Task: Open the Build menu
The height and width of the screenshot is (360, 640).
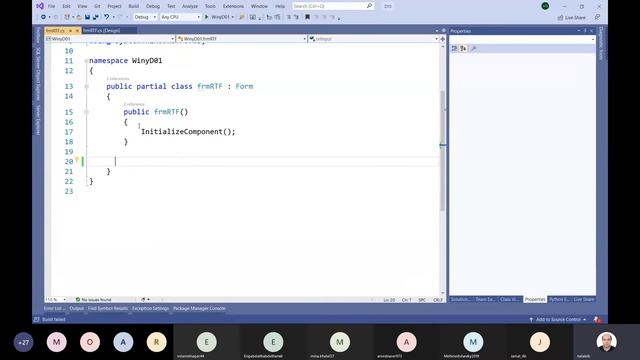Action: [133, 6]
